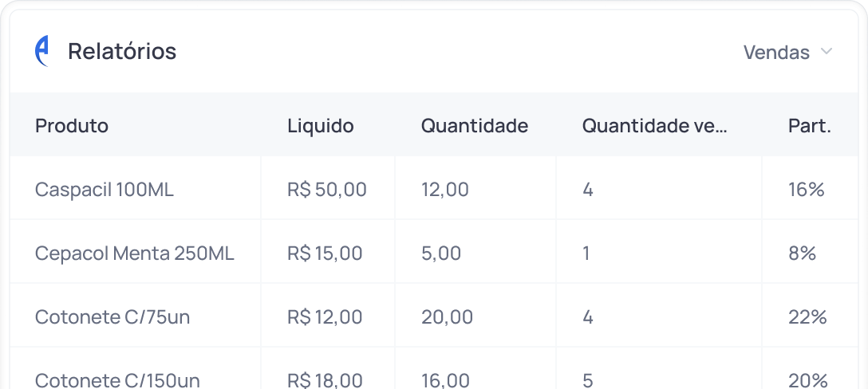Click the Part. column header

point(809,126)
